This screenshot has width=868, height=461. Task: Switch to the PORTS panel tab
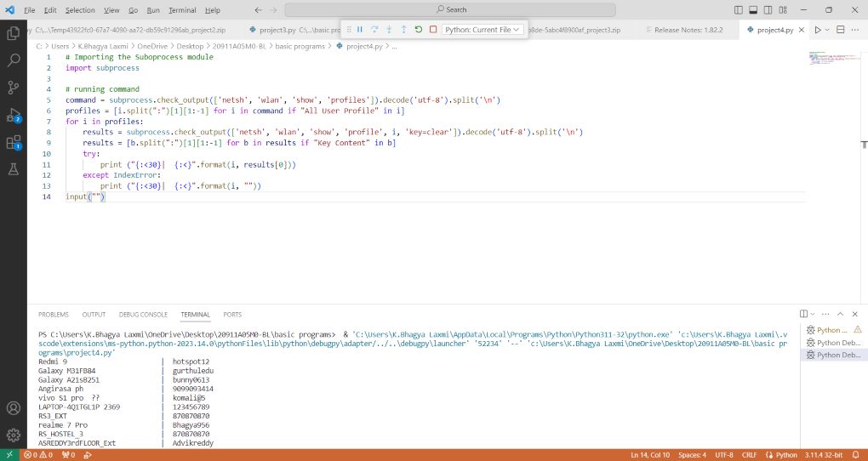pos(232,315)
